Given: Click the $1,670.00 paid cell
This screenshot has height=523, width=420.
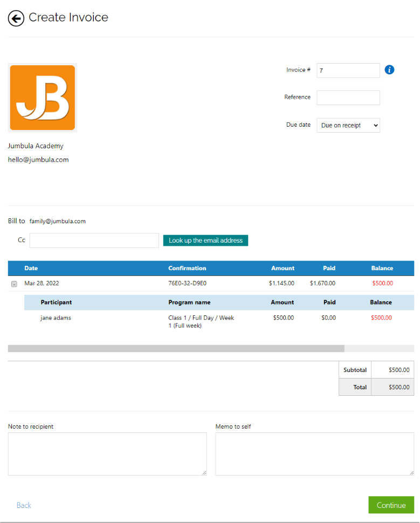Looking at the screenshot, I should pyautogui.click(x=322, y=283).
